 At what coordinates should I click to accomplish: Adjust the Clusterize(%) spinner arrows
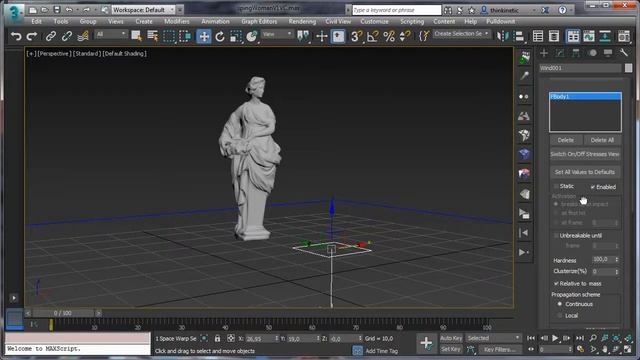click(x=617, y=271)
